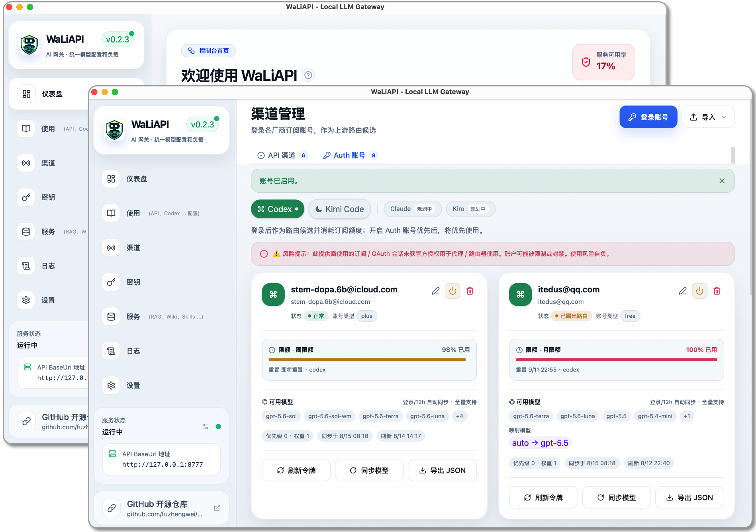
Task: Click the 登录账号 login button
Action: tap(648, 117)
